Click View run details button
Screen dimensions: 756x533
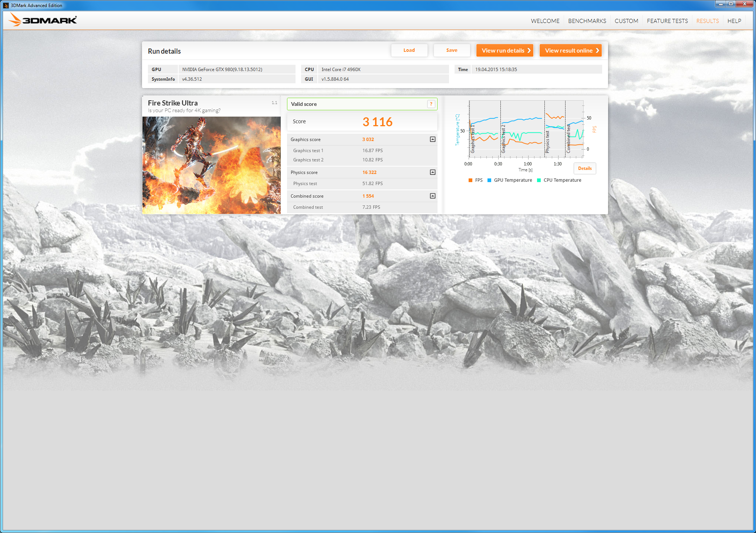(504, 51)
